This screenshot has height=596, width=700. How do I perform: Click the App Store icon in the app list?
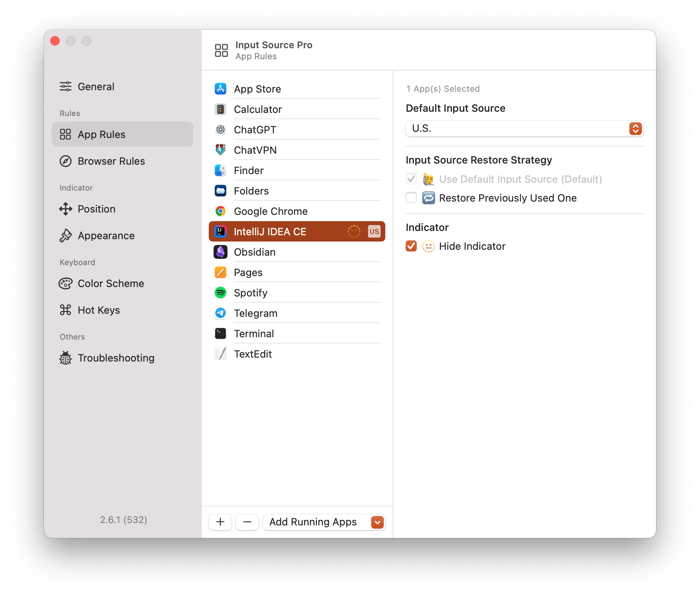[x=221, y=89]
